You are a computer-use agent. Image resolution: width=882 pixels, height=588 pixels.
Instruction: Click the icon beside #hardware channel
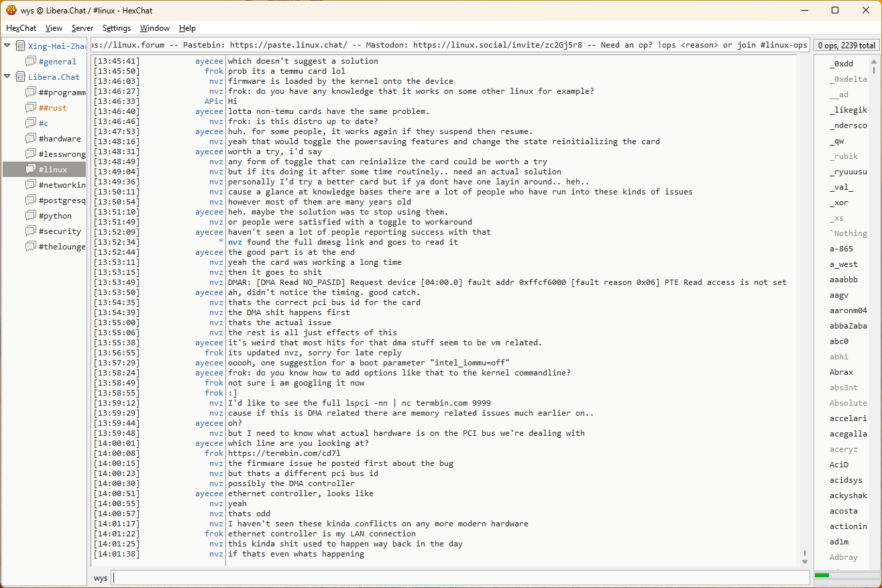[31, 139]
